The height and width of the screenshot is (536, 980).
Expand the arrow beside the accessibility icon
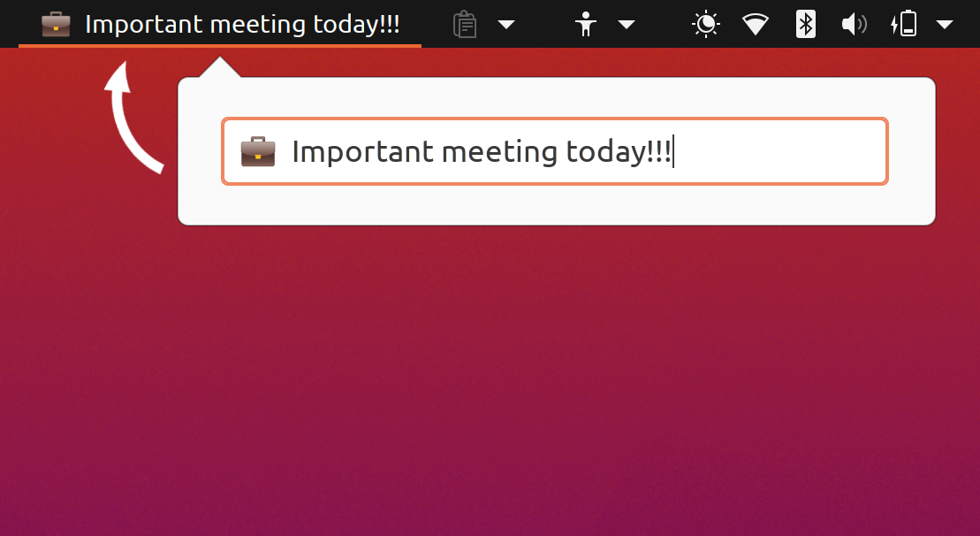(627, 25)
